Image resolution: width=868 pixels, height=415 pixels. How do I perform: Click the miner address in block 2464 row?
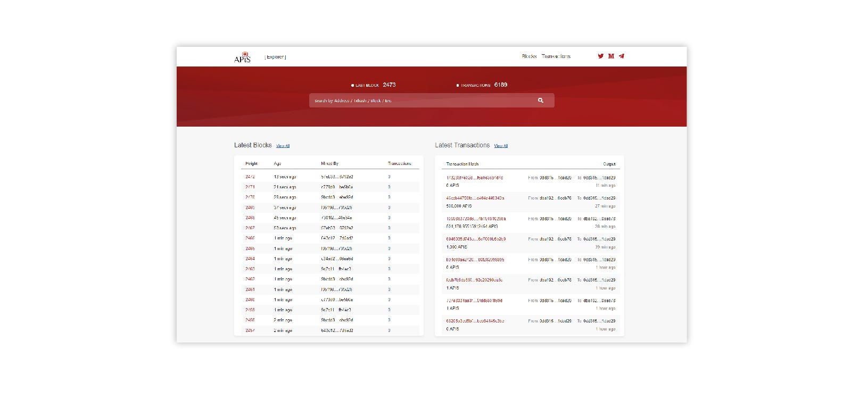337,259
